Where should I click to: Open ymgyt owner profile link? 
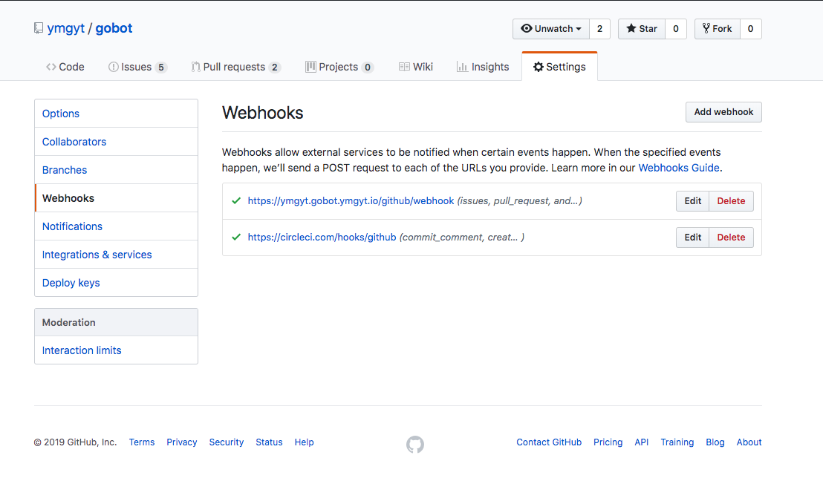point(65,28)
